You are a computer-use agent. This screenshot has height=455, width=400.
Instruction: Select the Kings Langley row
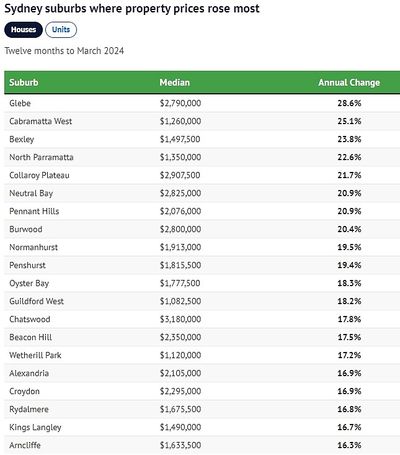(202, 427)
